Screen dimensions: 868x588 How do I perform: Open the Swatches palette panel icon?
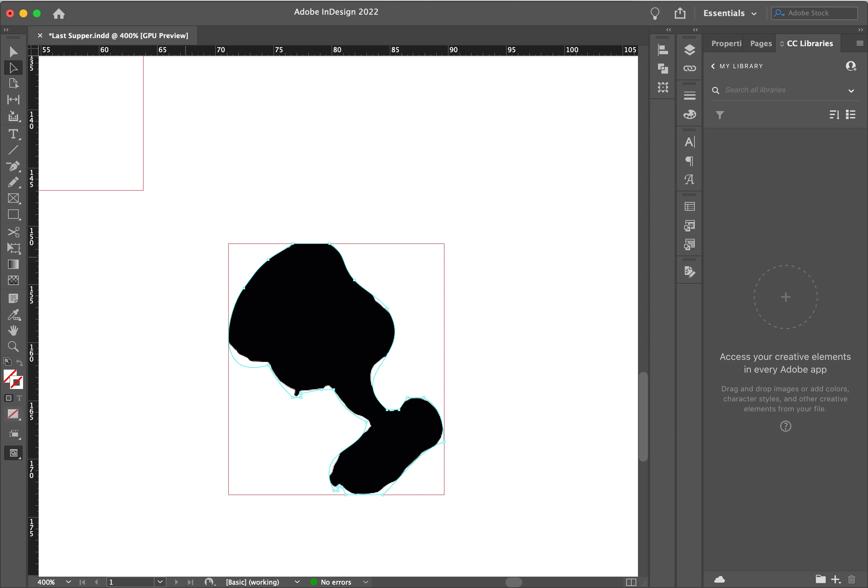689,115
